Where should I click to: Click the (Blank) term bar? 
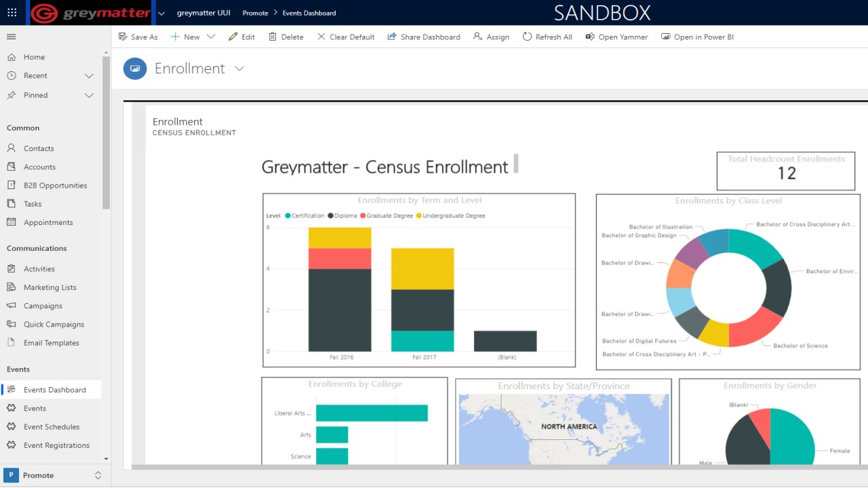coord(505,341)
